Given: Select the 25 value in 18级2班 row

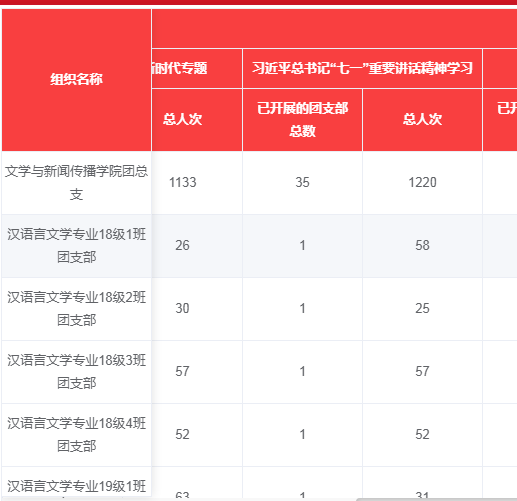Looking at the screenshot, I should [422, 309].
